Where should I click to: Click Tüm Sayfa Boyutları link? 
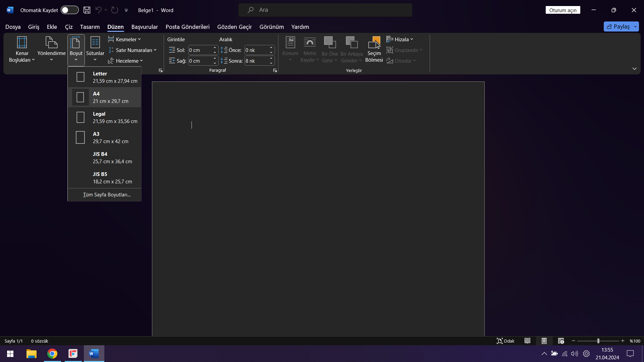pyautogui.click(x=107, y=195)
